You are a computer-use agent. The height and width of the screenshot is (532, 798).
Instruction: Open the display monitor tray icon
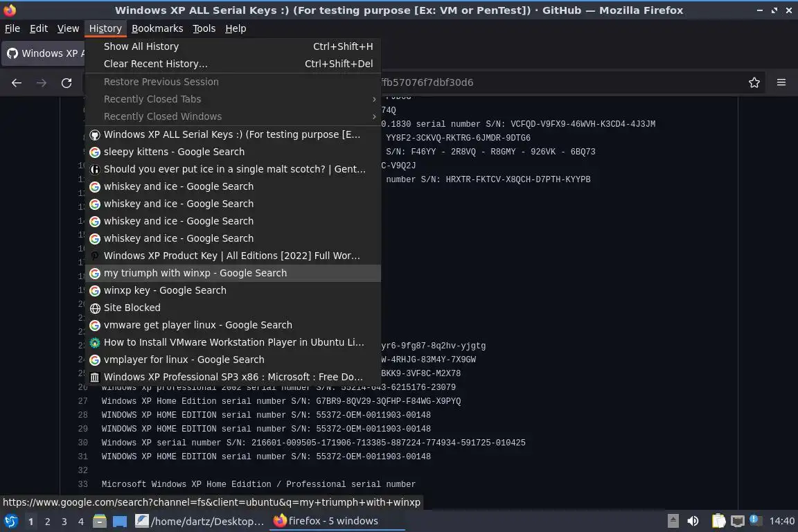(738, 521)
